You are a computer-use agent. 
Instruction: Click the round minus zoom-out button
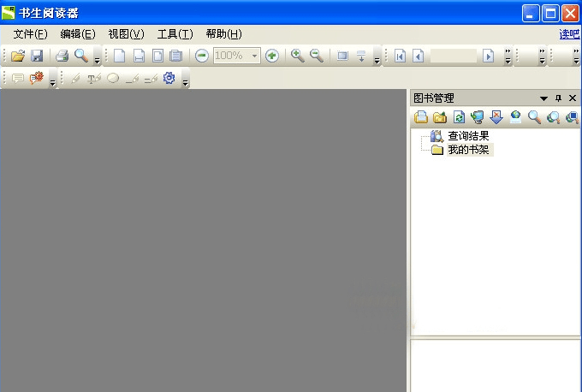202,56
